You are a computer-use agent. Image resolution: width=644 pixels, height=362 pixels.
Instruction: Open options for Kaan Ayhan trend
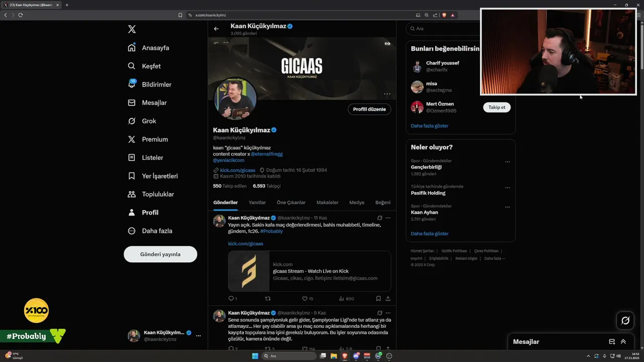click(x=508, y=207)
